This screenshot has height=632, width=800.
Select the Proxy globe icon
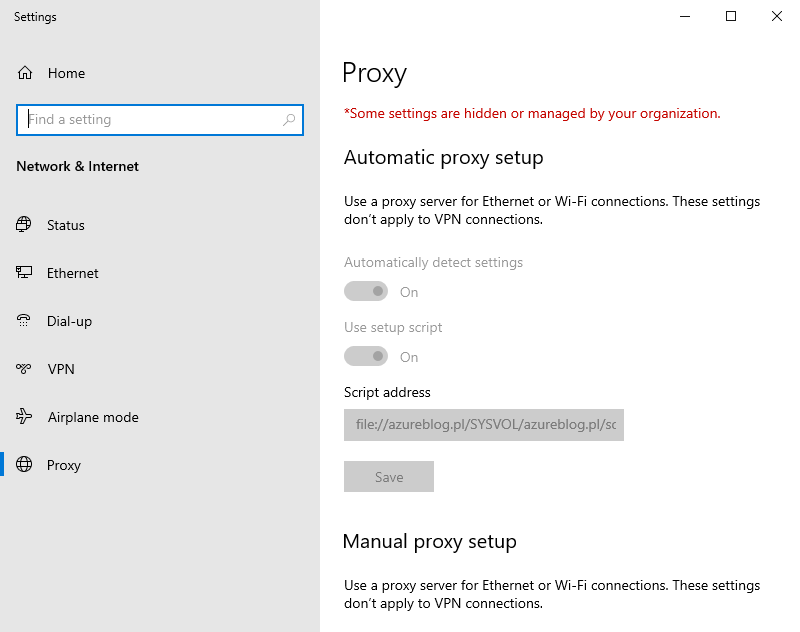22,465
